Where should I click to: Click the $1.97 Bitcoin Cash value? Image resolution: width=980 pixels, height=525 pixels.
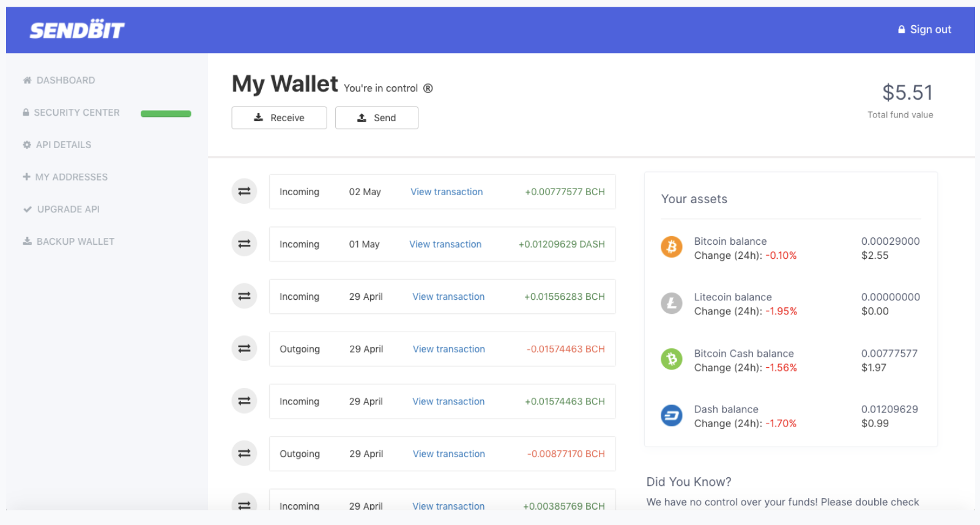point(874,368)
